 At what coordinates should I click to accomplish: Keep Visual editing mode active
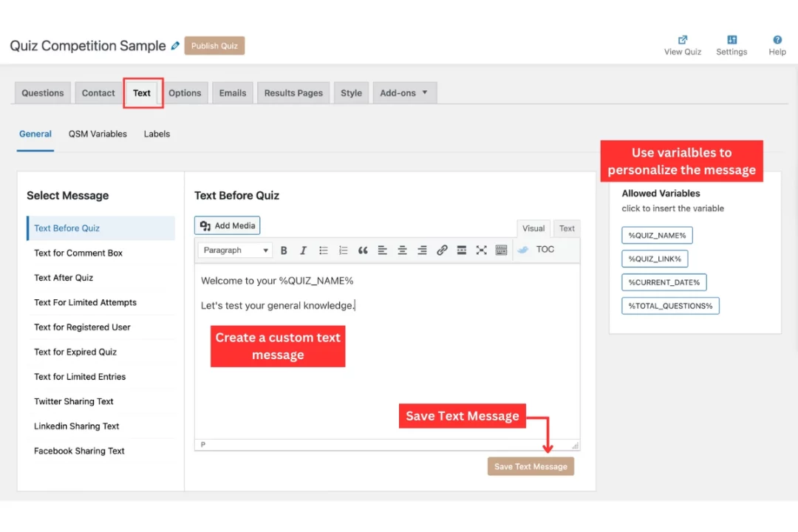pyautogui.click(x=533, y=228)
